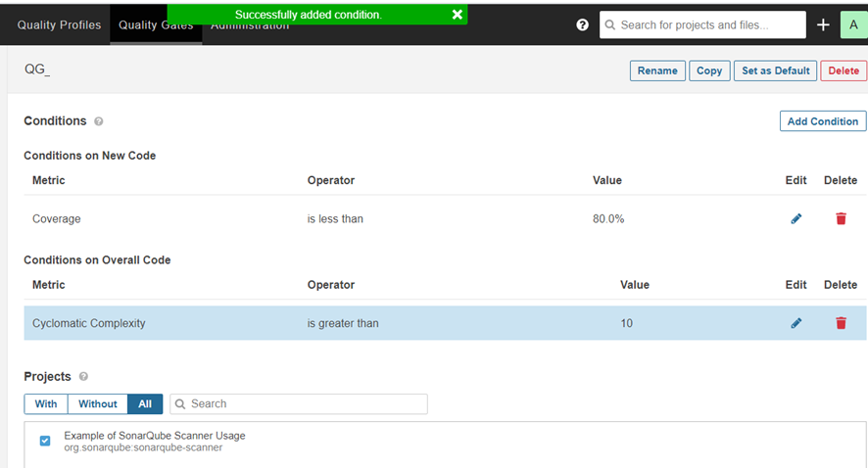The width and height of the screenshot is (868, 468).
Task: Select the All projects filter
Action: 145,403
